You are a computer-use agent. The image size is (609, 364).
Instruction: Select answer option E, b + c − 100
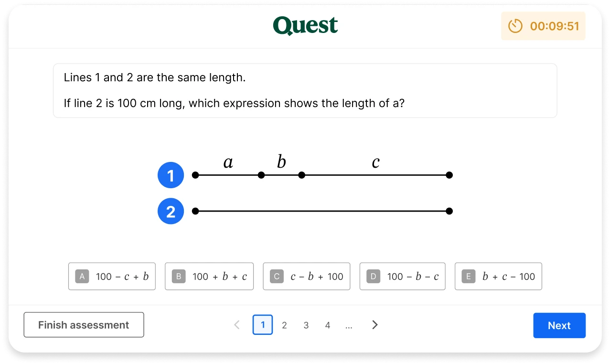pyautogui.click(x=498, y=276)
